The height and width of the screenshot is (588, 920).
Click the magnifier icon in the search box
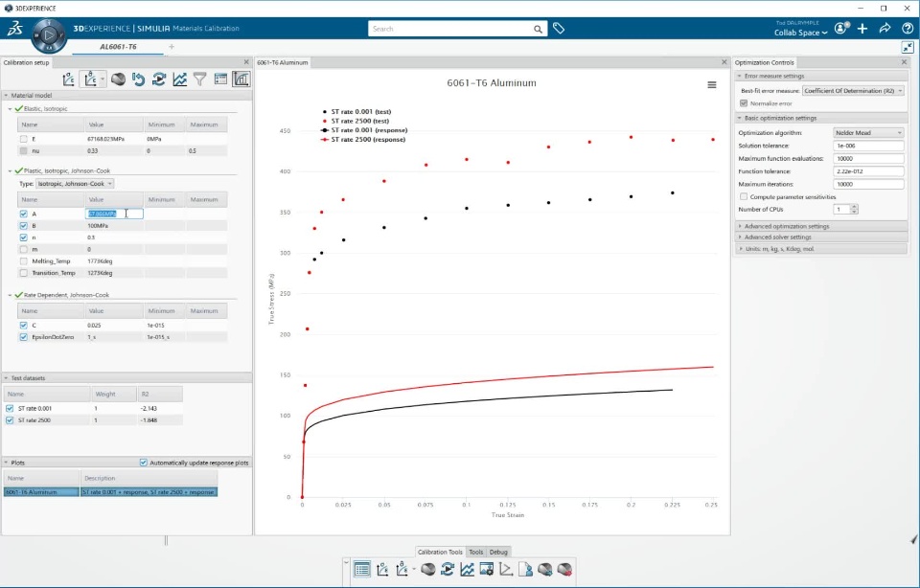538,29
